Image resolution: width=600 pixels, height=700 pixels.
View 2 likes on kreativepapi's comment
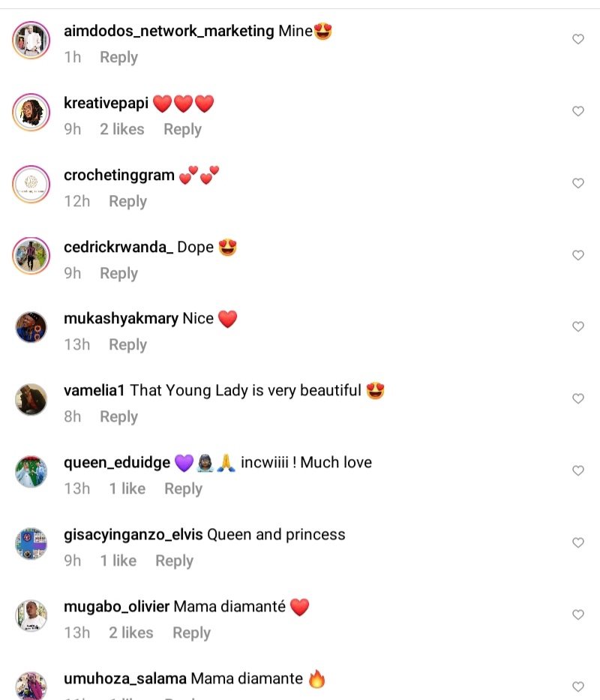click(121, 130)
